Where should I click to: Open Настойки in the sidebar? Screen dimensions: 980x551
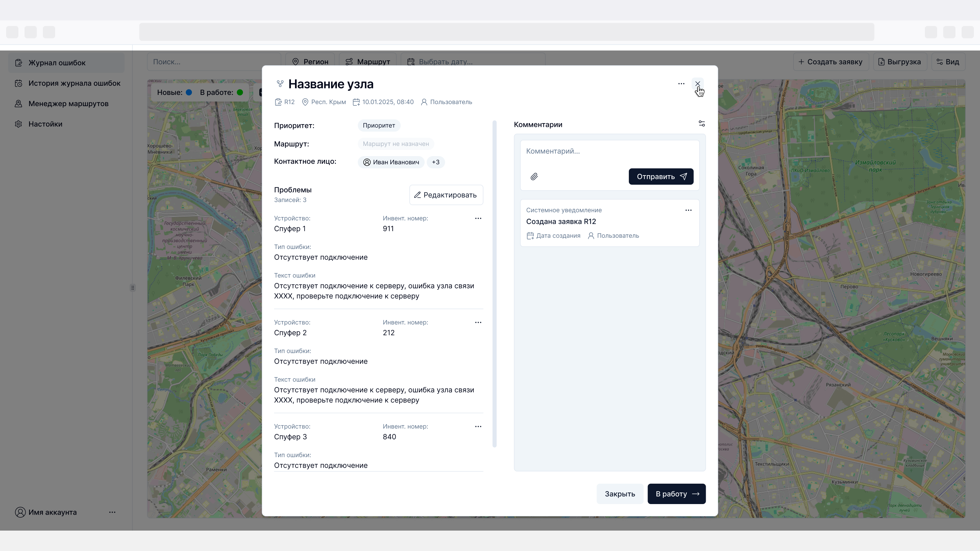pyautogui.click(x=45, y=124)
